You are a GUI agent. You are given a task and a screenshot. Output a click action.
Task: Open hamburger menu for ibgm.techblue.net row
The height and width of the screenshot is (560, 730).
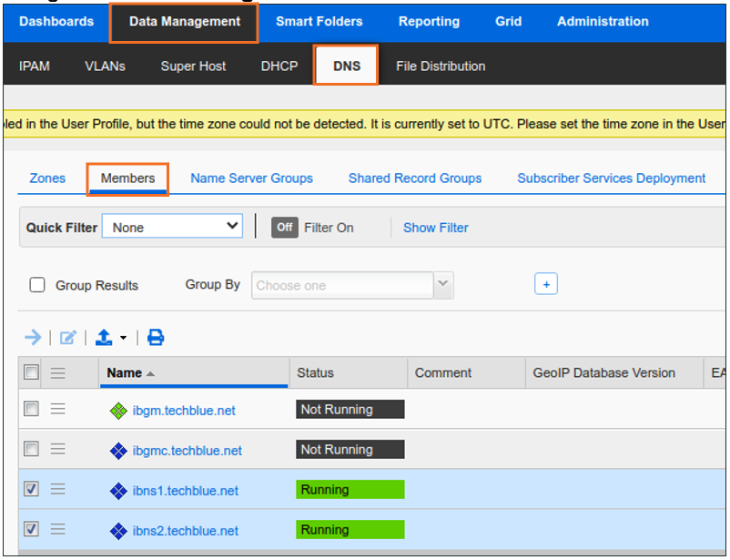(x=58, y=410)
